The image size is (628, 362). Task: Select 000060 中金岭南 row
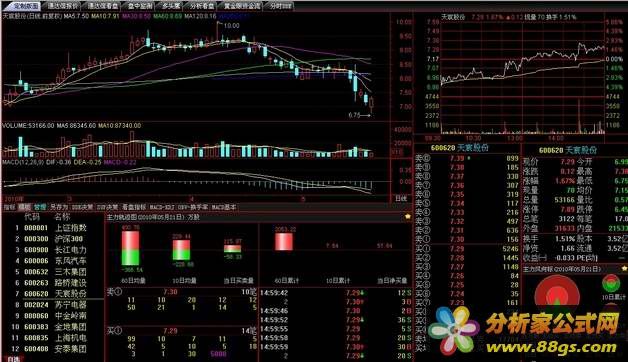click(x=52, y=316)
